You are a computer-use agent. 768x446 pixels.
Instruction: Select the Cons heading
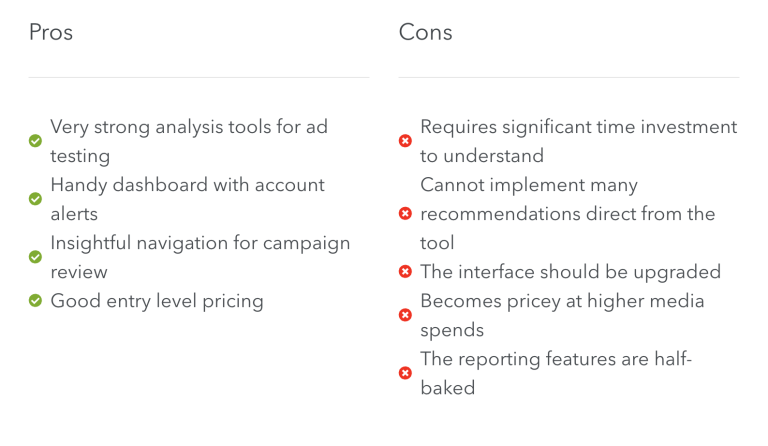[425, 32]
